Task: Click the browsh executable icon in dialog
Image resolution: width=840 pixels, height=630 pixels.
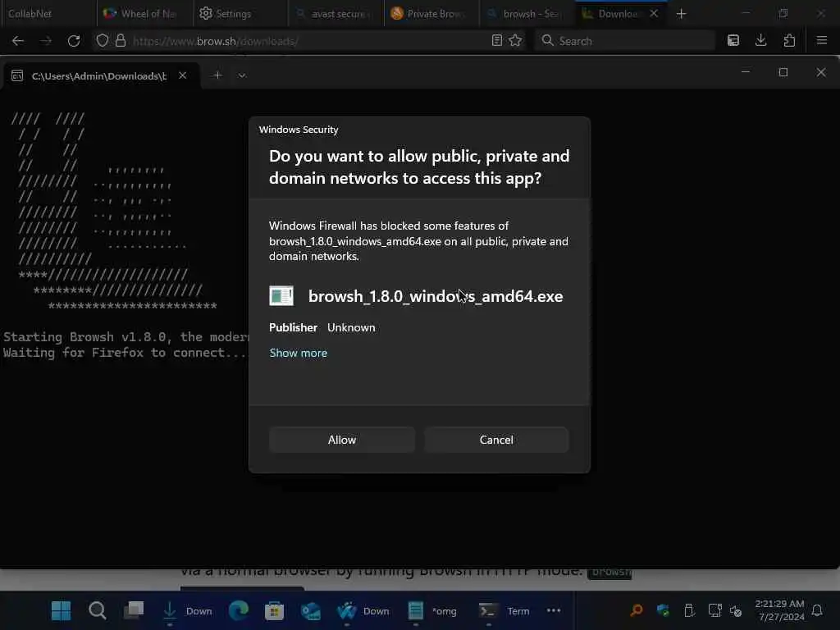Action: pyautogui.click(x=281, y=295)
